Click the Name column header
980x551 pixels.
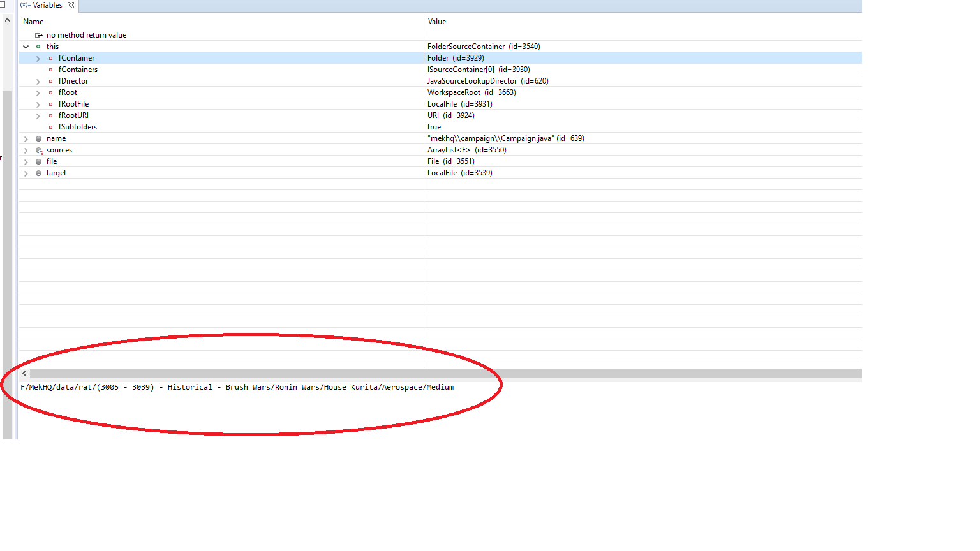tap(33, 22)
